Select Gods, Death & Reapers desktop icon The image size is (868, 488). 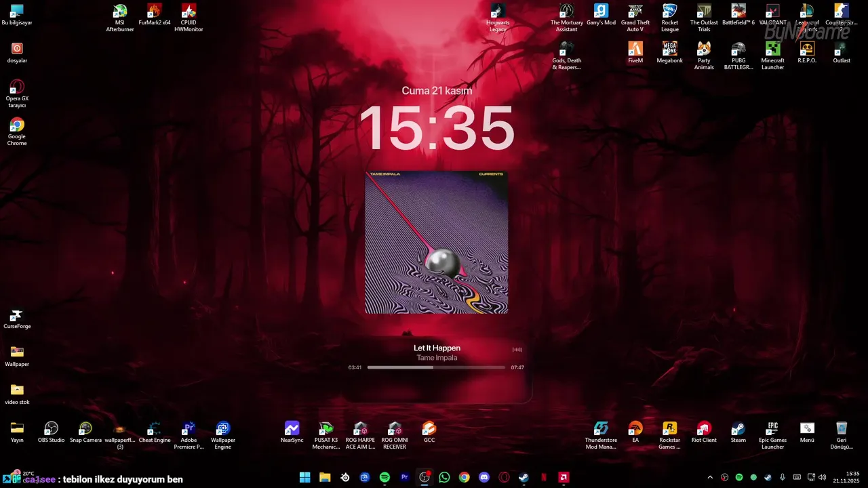coord(567,56)
